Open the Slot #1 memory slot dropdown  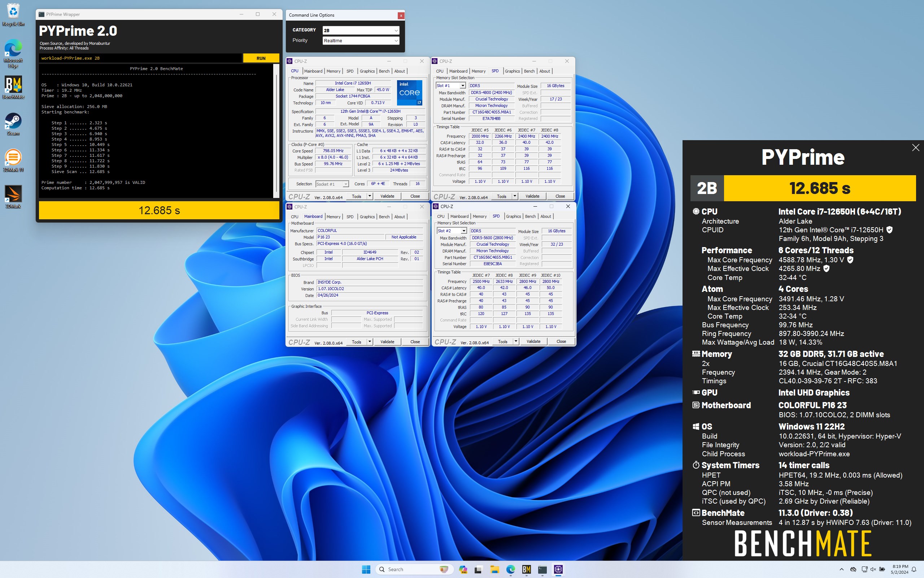pyautogui.click(x=450, y=86)
